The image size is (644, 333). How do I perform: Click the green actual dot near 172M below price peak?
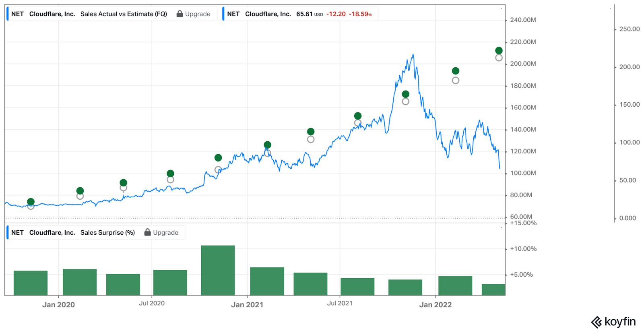pos(406,94)
